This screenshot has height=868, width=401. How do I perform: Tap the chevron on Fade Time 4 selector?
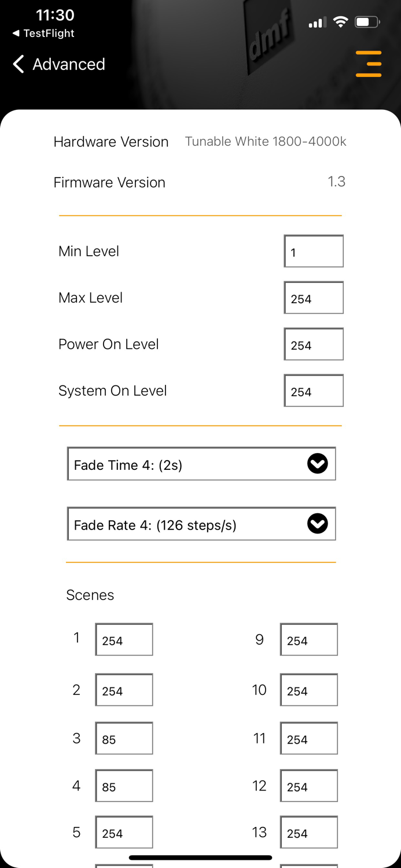[x=317, y=464]
